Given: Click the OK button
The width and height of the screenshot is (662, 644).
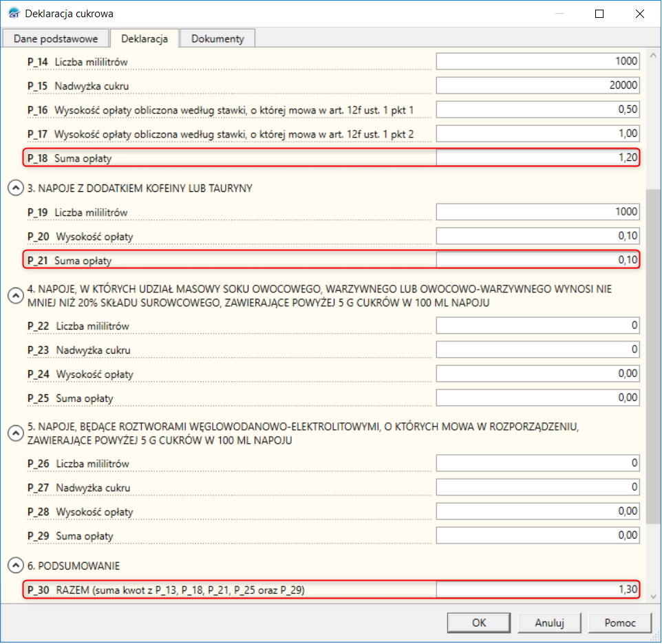Looking at the screenshot, I should (479, 623).
